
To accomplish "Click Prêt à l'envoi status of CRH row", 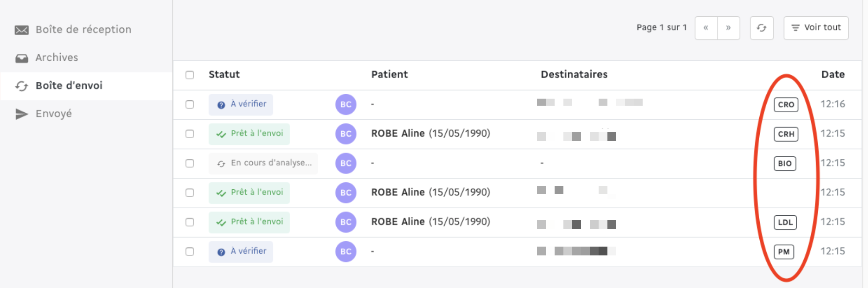I will [249, 134].
